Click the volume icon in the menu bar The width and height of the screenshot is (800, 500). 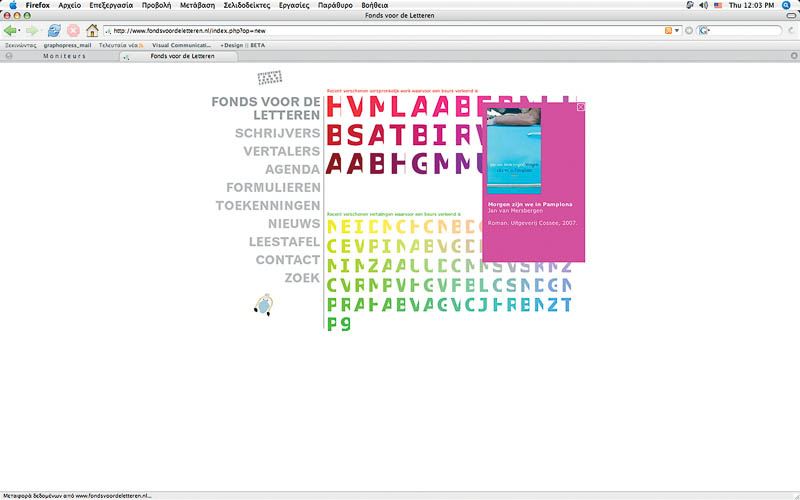tap(704, 5)
